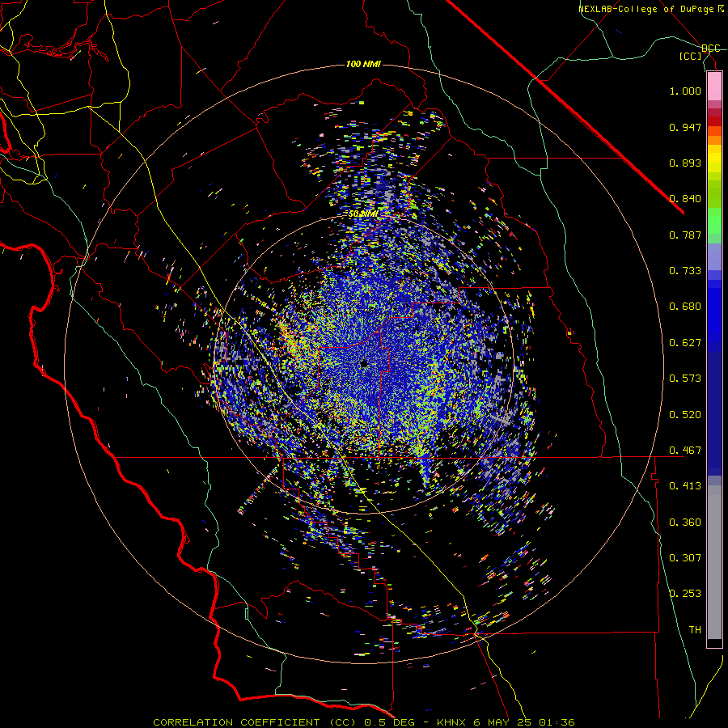728x728 pixels.
Task: Click the 0.733 scale value
Action: point(685,271)
